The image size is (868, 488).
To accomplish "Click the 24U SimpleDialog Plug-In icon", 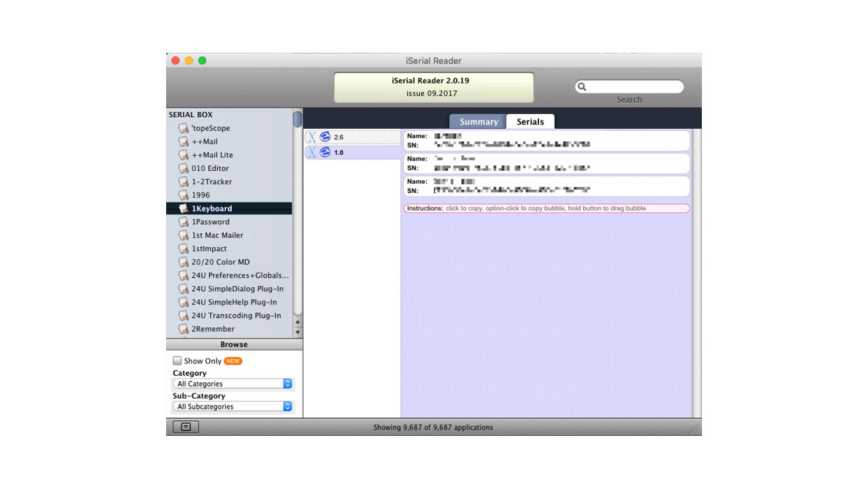I will point(183,289).
